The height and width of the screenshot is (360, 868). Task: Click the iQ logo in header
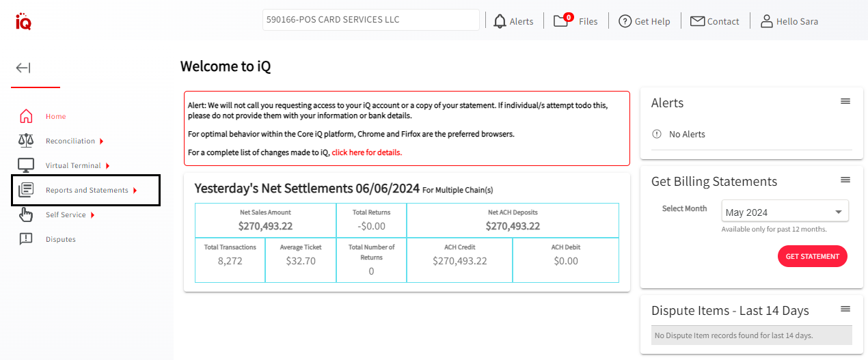(x=23, y=21)
